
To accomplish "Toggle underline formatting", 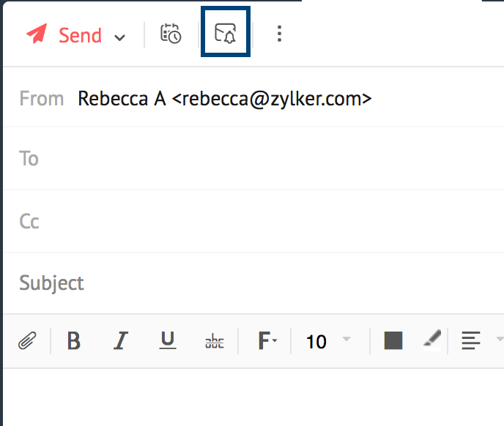I will point(168,340).
